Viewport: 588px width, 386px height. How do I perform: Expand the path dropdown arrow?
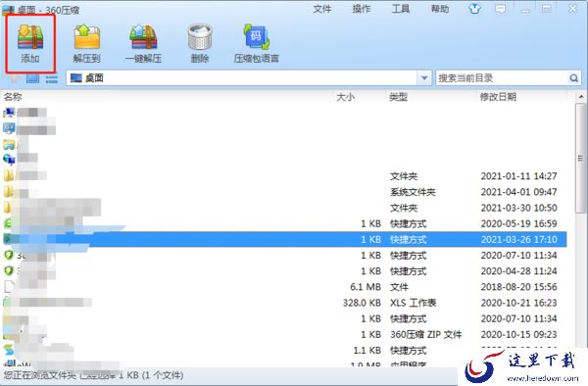click(424, 78)
